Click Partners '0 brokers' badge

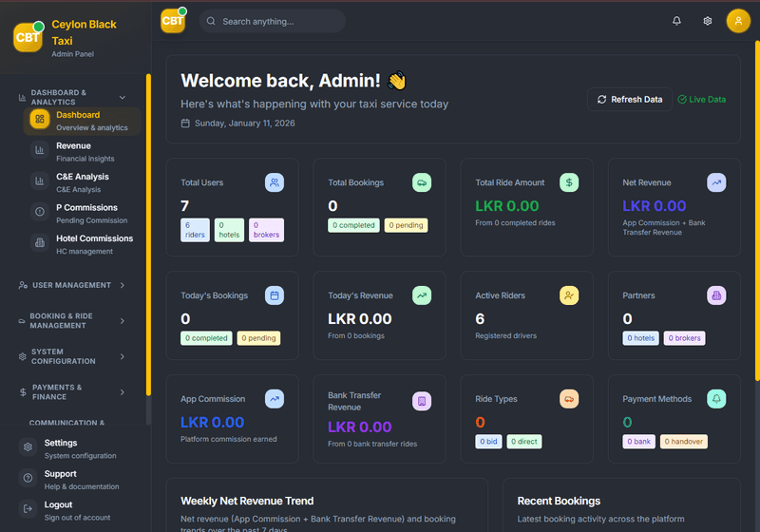[684, 338]
